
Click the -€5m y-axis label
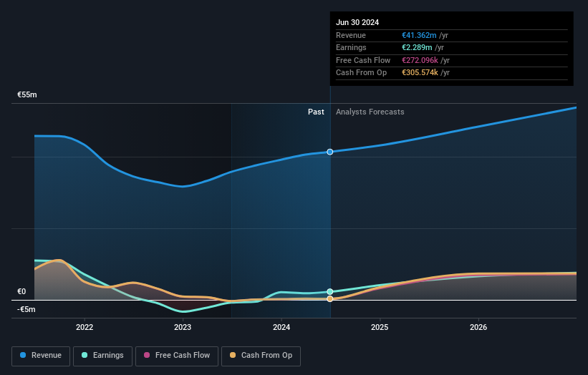pyautogui.click(x=26, y=309)
